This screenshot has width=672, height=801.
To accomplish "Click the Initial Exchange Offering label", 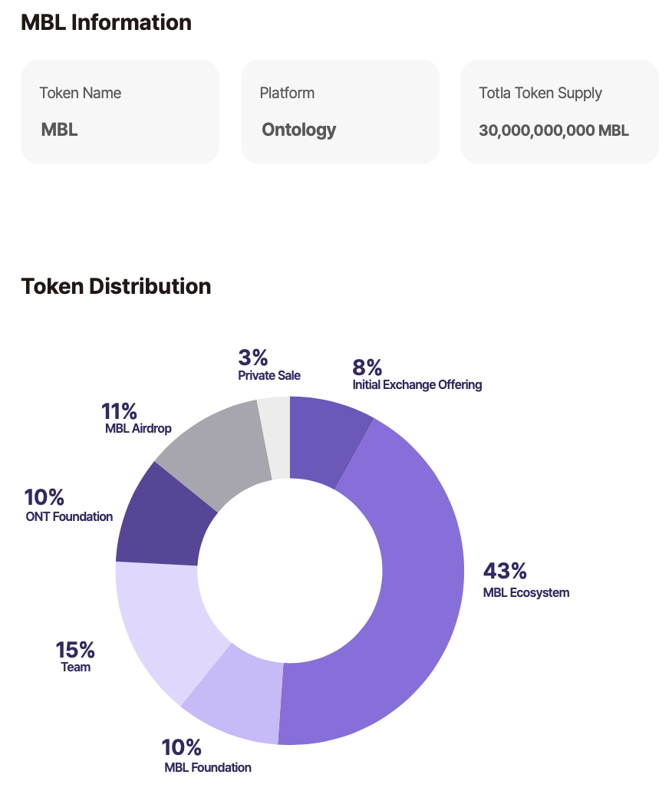I will 417,384.
